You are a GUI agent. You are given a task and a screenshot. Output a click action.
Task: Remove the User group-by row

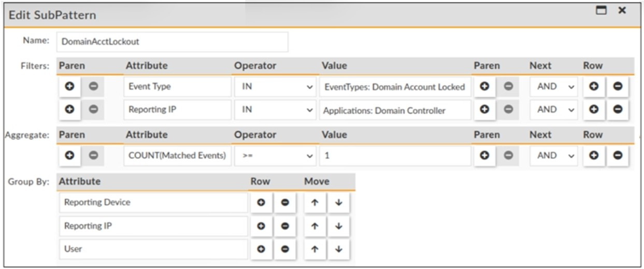285,249
